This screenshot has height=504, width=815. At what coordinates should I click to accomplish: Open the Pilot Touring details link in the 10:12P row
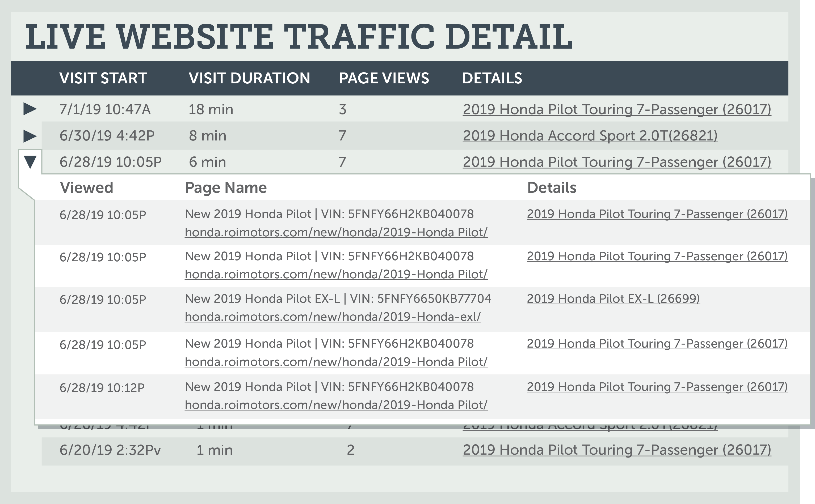(x=657, y=387)
